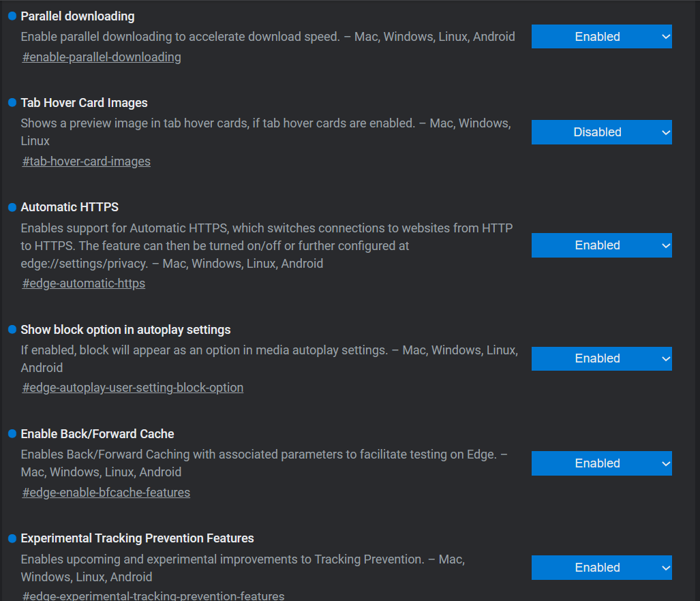The image size is (700, 601).
Task: Open the Experimental Tracking Prevention dropdown
Action: point(601,568)
